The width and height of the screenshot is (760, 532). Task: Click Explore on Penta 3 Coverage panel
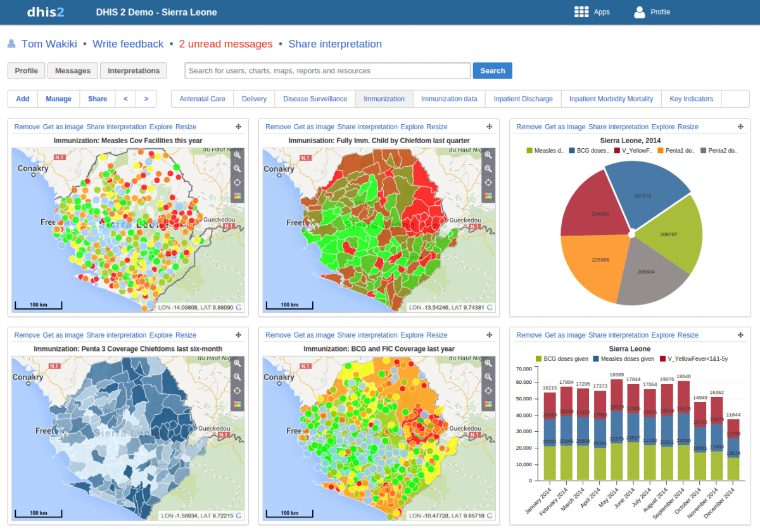pos(161,335)
